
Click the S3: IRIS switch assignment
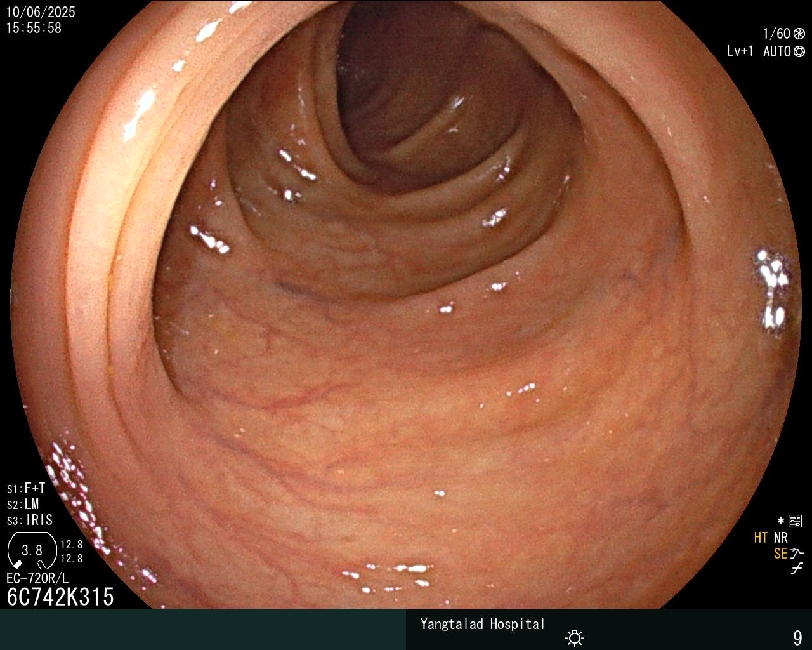pos(30,521)
